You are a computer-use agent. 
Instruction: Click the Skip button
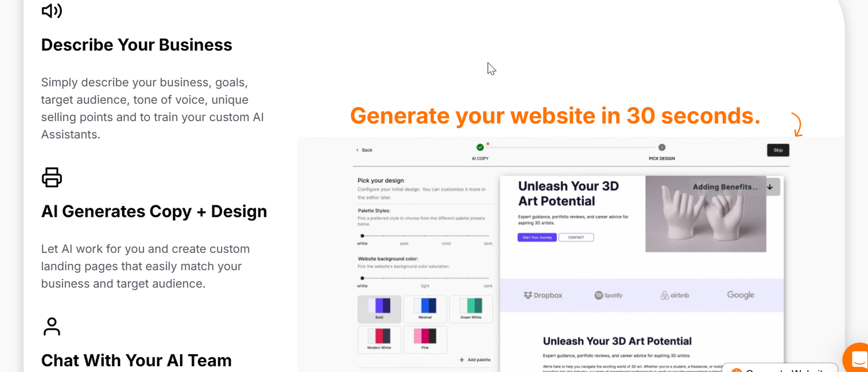click(x=778, y=150)
